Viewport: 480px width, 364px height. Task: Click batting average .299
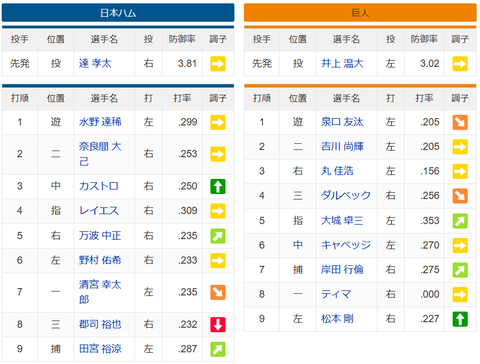(188, 122)
